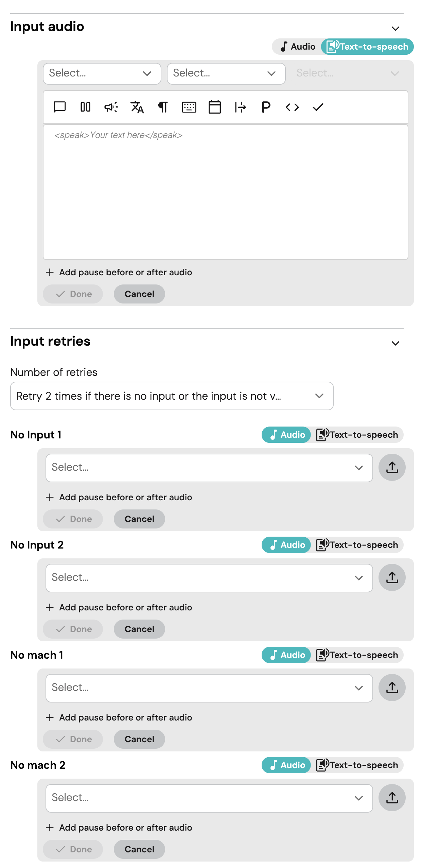Click the calendar date icon in toolbar
Image resolution: width=422 pixels, height=868 pixels.
click(214, 107)
